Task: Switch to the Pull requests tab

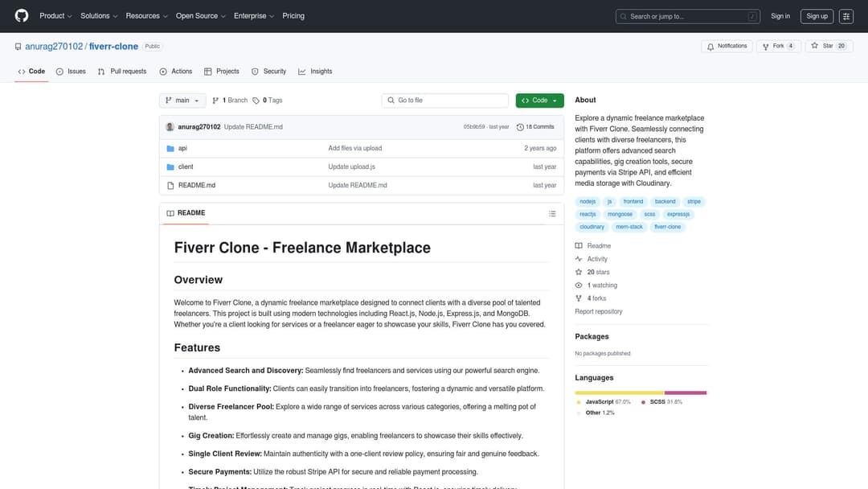Action: tap(122, 72)
